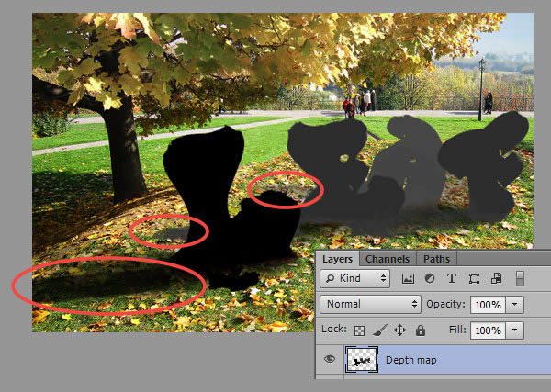Click the shape layer filter icon
Viewport: 551px width, 392px height.
click(474, 278)
